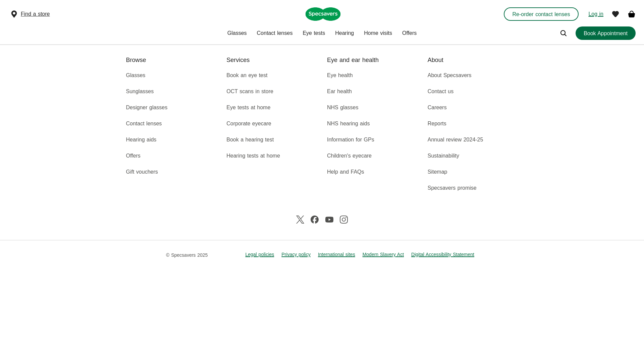This screenshot has height=362, width=644.
Task: Visit Sustainability page
Action: 443,156
